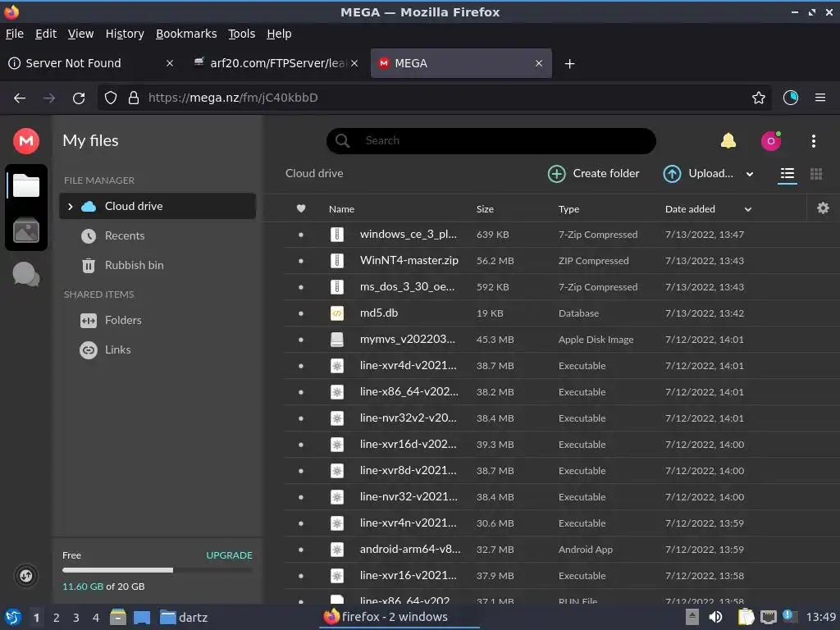
Task: Open the pink account avatar
Action: 771,141
